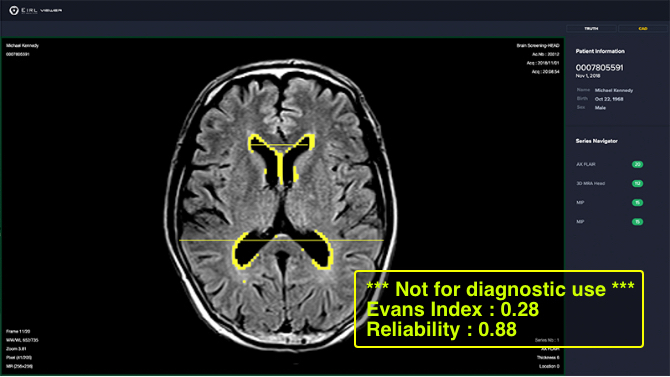Screen dimensions: 670x377
Task: Click the EIRL Viewer logo icon
Action: point(14,10)
